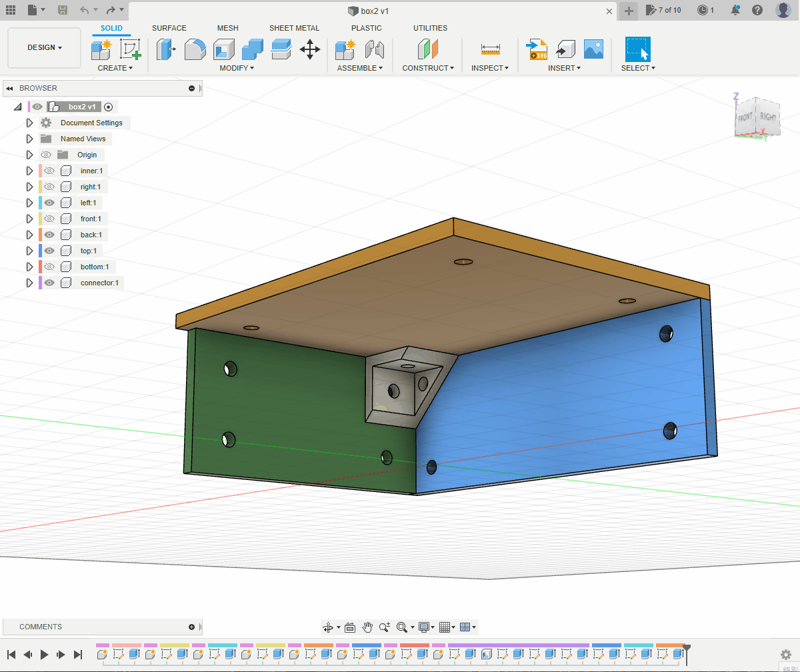Open the MODIFY dropdown menu

[x=237, y=68]
